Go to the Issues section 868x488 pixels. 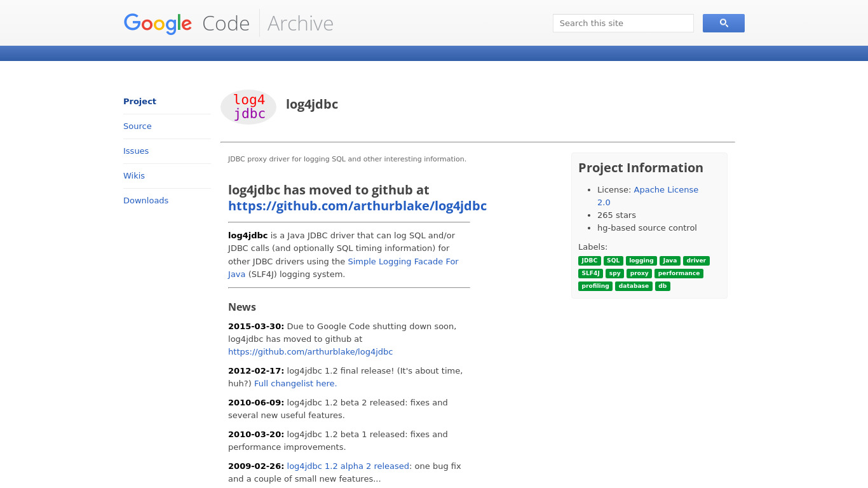coord(136,151)
